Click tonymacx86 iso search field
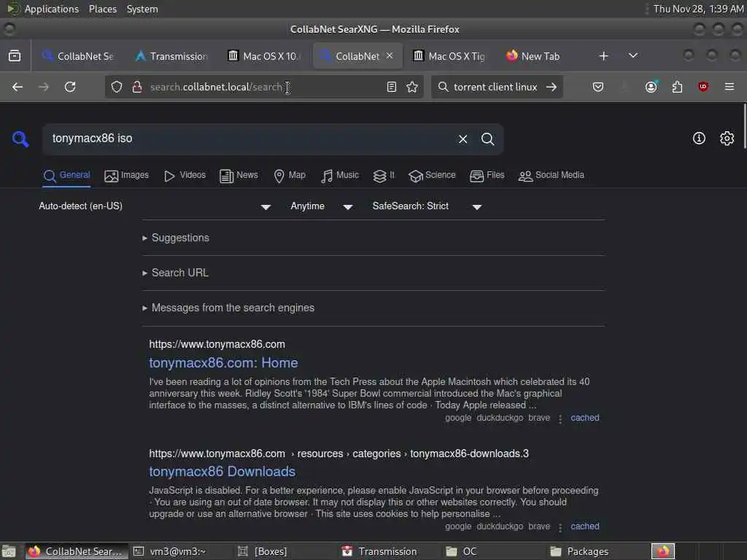The height and width of the screenshot is (560, 747). coord(248,139)
